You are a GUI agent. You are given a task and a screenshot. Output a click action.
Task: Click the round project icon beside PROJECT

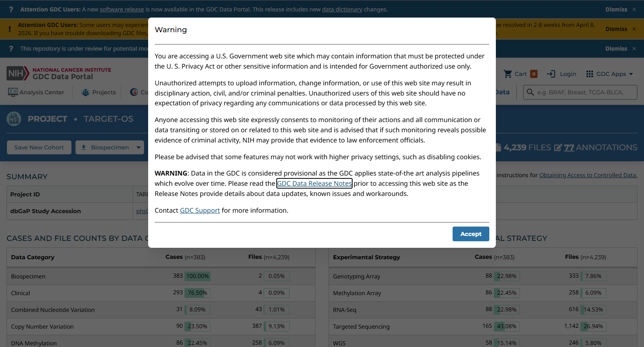pyautogui.click(x=14, y=119)
